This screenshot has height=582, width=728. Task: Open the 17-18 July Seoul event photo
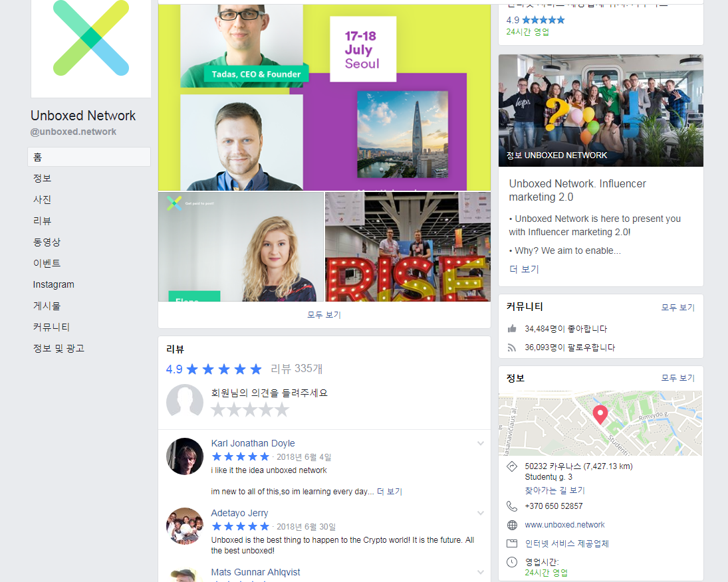(x=324, y=98)
